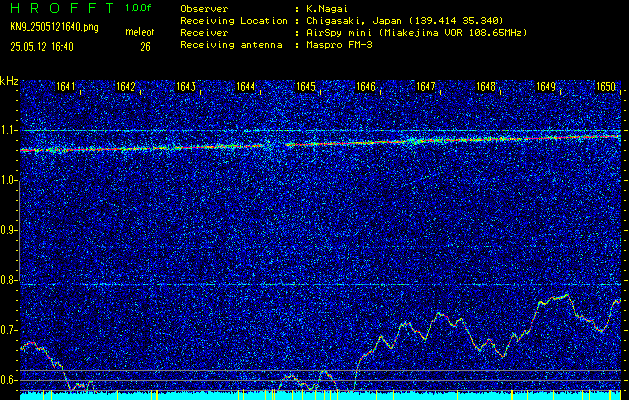Image resolution: width=629 pixels, height=400 pixels.
Task: Click the meteor count label
Action: click(x=140, y=32)
